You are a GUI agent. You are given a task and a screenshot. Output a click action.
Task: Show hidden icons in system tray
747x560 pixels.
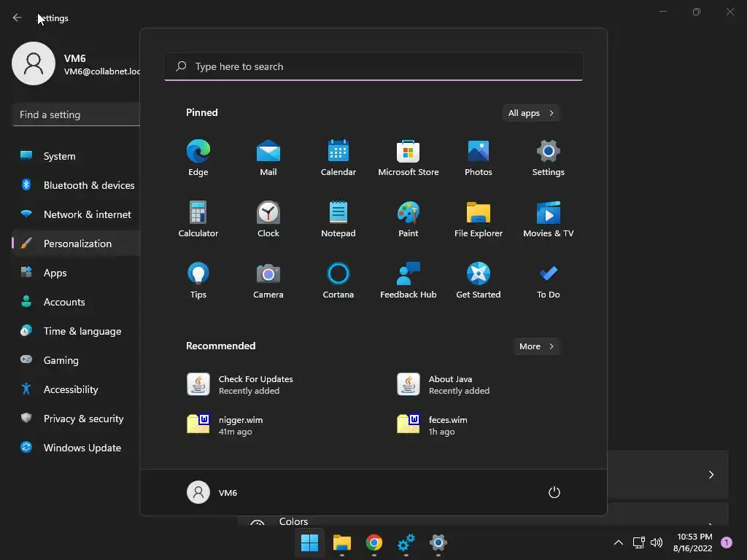coord(619,542)
